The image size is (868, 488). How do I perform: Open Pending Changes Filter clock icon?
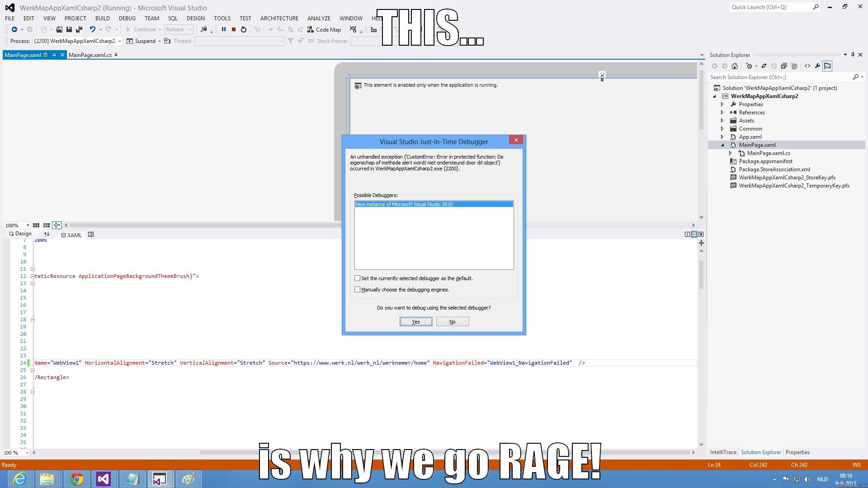[x=749, y=66]
